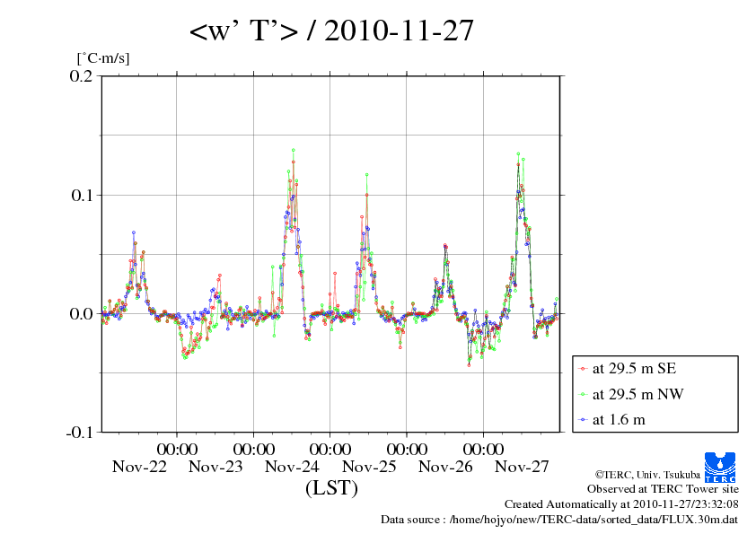
Task: Click the y-axis unit label [°C·m/s]
Action: (x=103, y=58)
